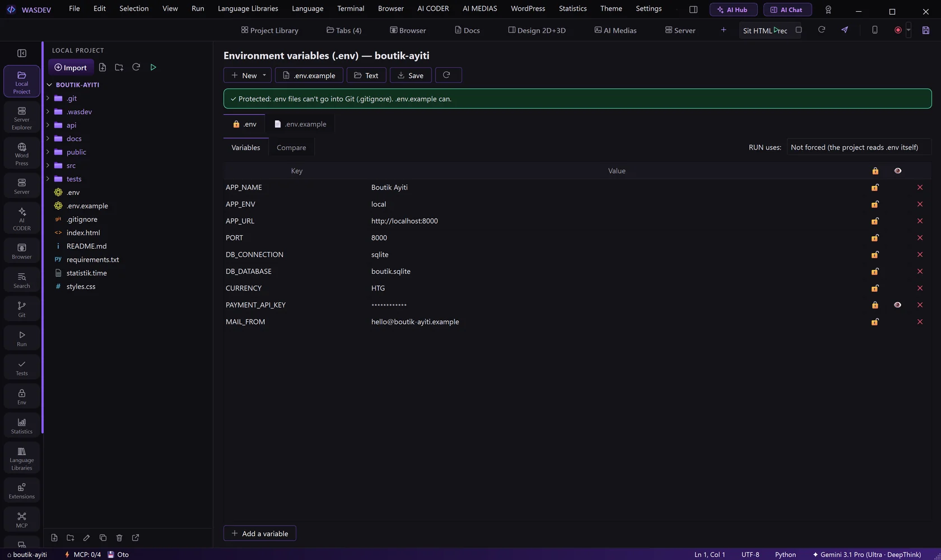Open the AI Chat button

[787, 10]
